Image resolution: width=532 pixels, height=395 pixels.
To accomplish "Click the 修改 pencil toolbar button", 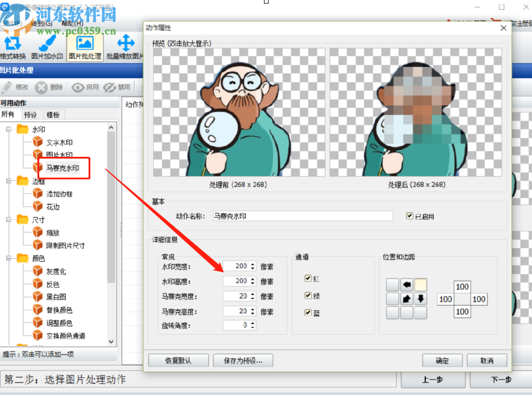I will coord(15,87).
